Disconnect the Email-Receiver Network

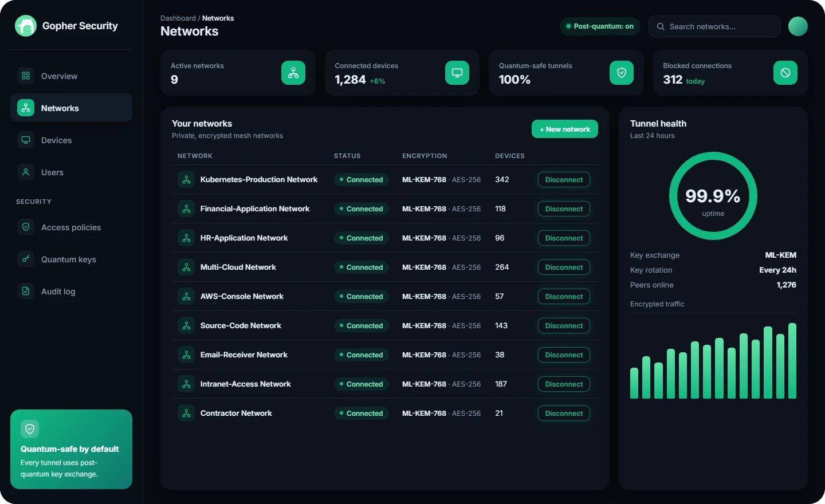564,355
